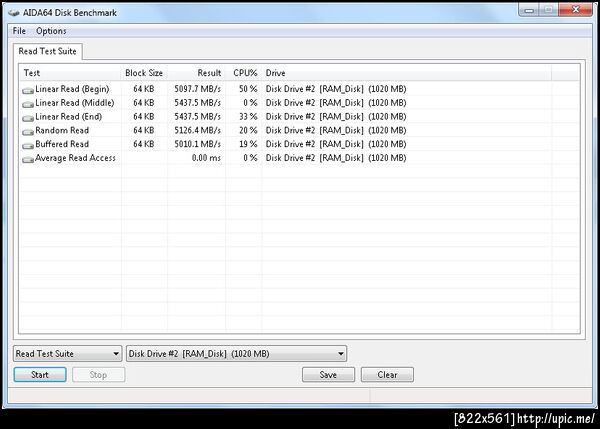Image resolution: width=600 pixels, height=429 pixels.
Task: Click the Stop button
Action: [x=98, y=375]
